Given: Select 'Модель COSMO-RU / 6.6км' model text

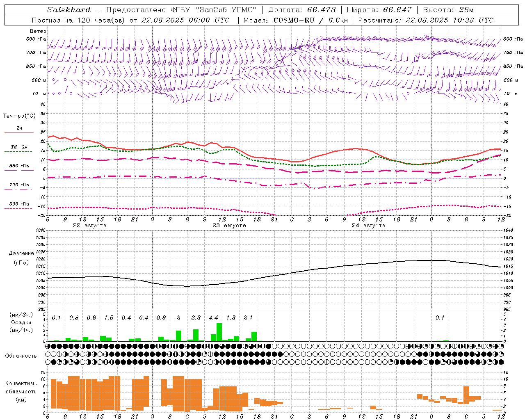Looking at the screenshot, I should click(295, 20).
